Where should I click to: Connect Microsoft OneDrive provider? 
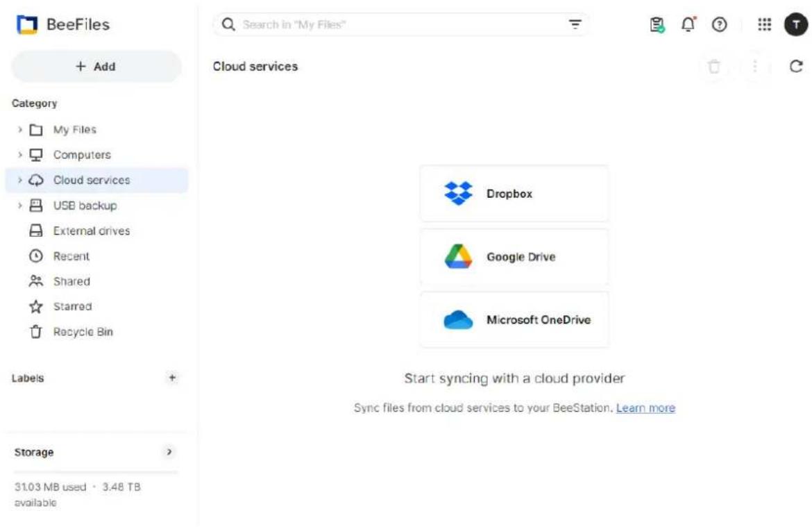point(514,319)
